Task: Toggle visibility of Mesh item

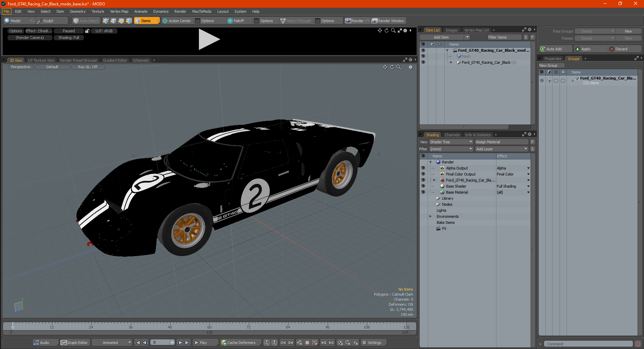Action: point(423,56)
